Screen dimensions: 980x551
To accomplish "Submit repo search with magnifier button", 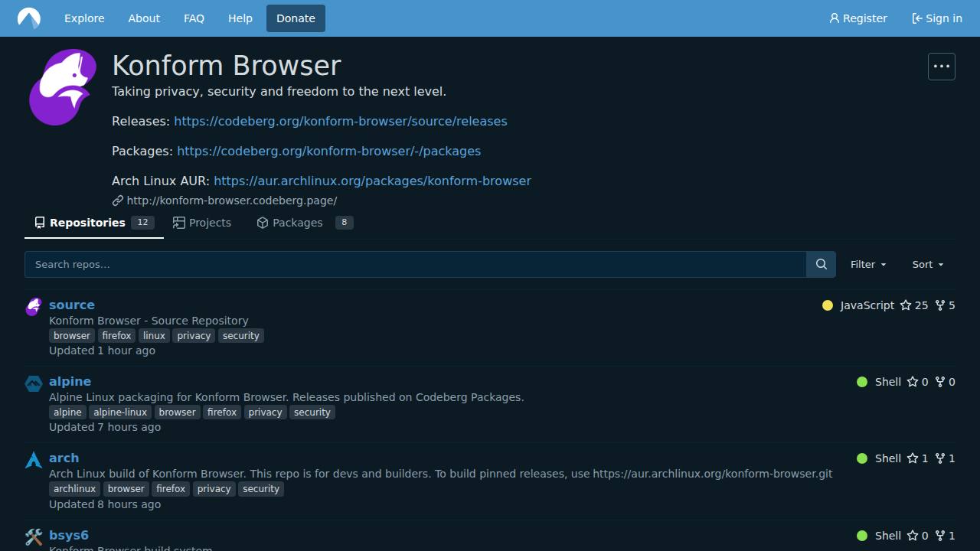I will 821,264.
